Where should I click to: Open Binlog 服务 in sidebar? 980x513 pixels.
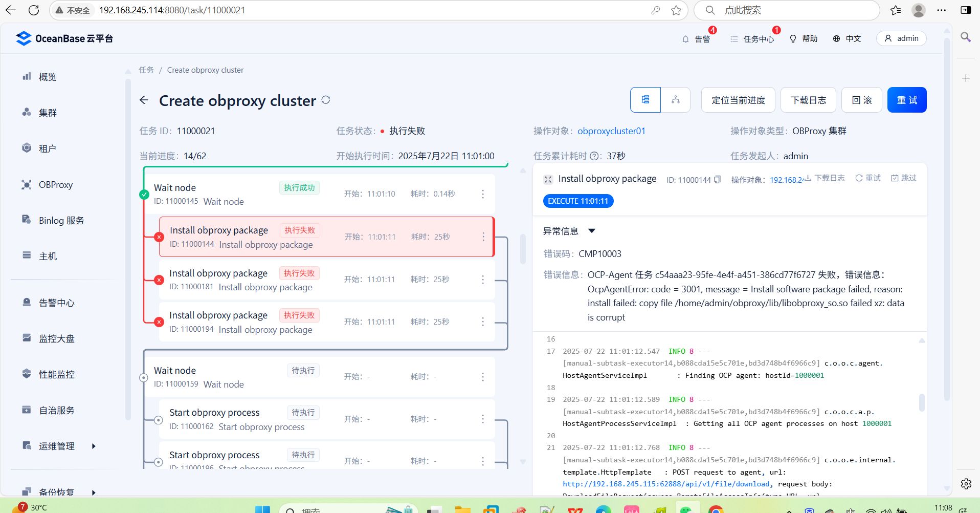pyautogui.click(x=61, y=221)
